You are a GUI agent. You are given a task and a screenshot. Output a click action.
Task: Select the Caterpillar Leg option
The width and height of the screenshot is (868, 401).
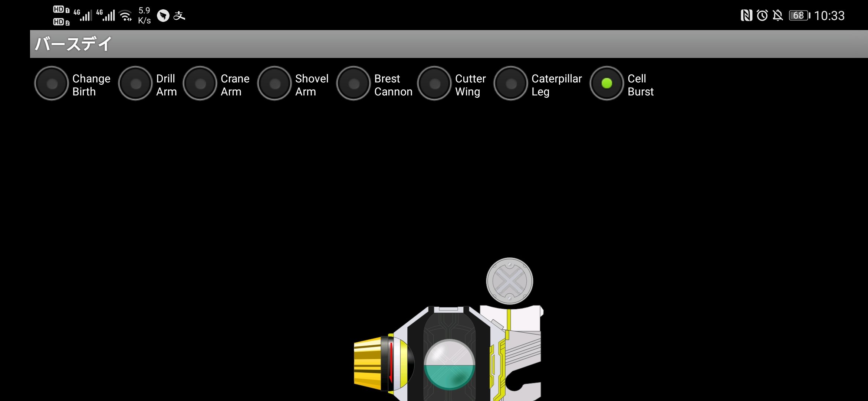pos(510,84)
